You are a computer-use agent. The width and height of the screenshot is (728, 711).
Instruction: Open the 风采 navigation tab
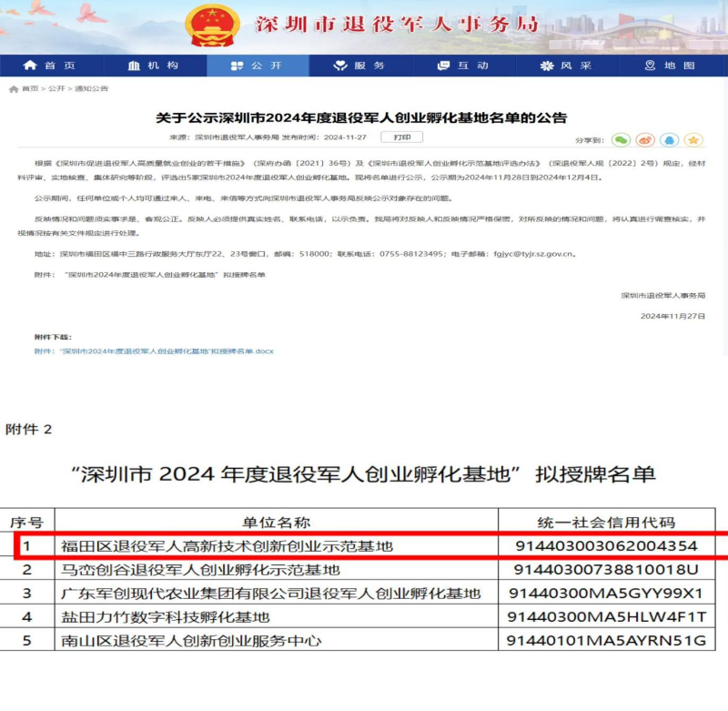[566, 66]
